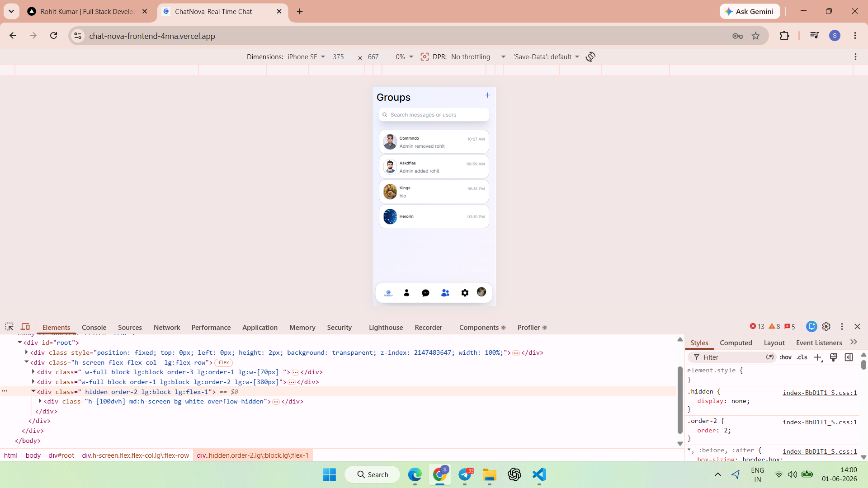Viewport: 868px width, 488px height.
Task: Open the Kings group chat
Action: (434, 192)
